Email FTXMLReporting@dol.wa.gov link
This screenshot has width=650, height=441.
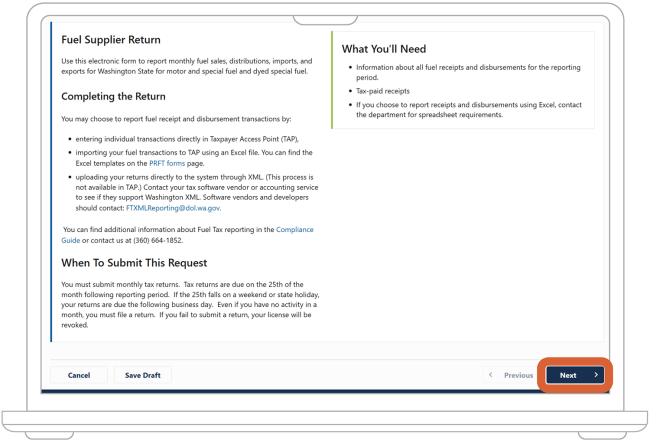[x=173, y=208]
